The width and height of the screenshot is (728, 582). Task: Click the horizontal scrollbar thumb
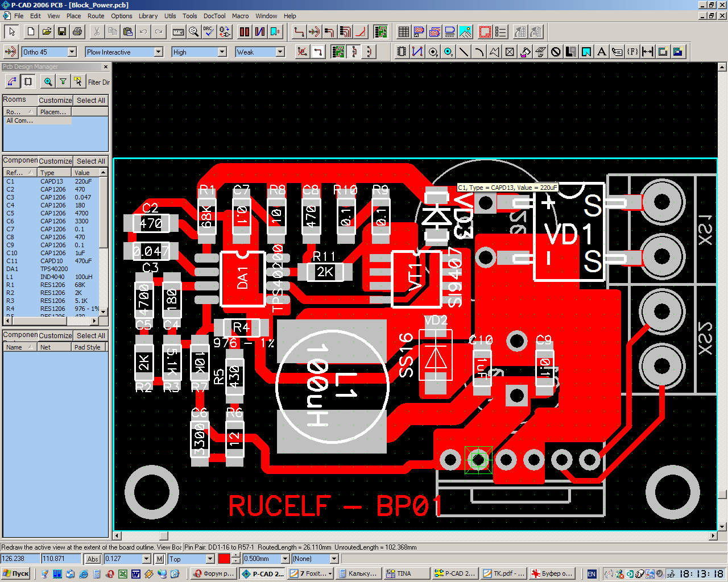tap(163, 536)
